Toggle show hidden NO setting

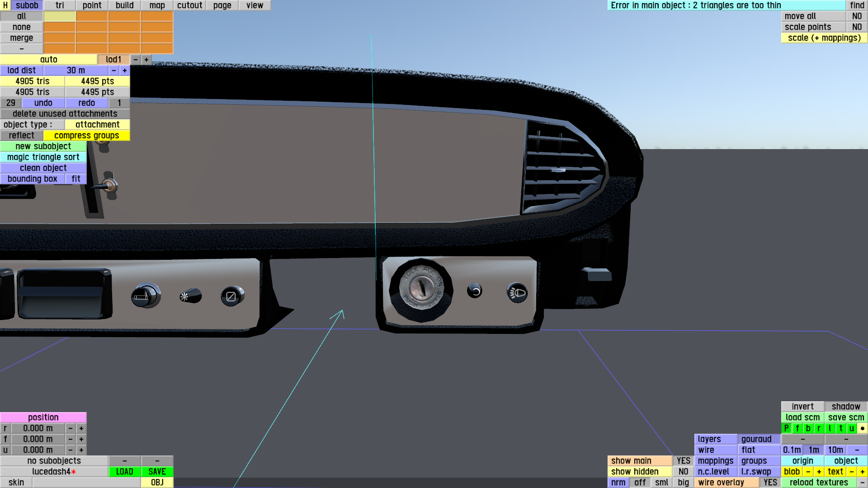tap(683, 472)
